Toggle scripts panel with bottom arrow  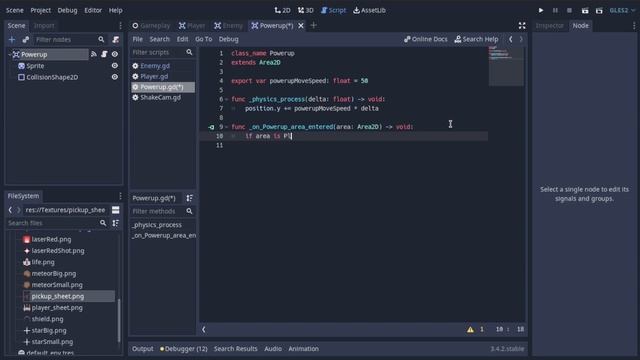[x=204, y=329]
